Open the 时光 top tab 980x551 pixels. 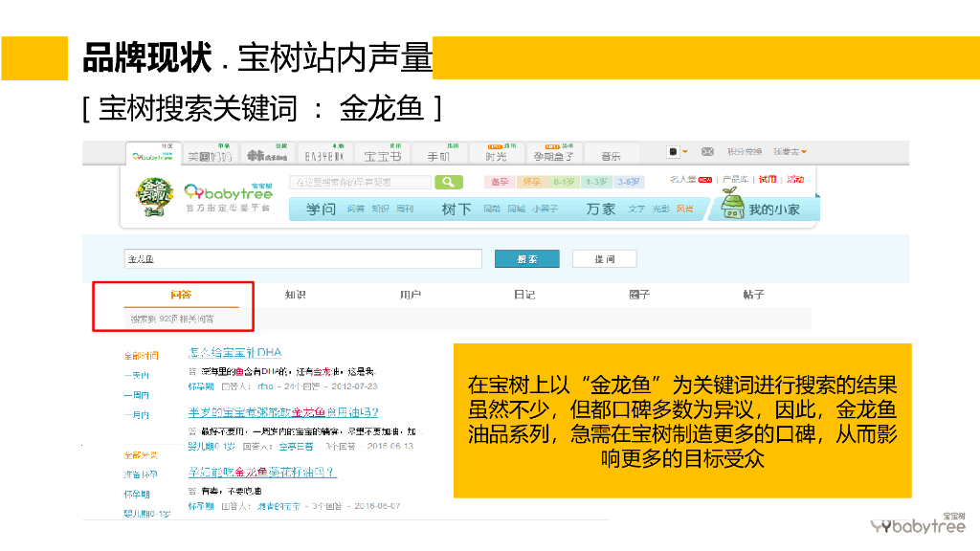(497, 154)
